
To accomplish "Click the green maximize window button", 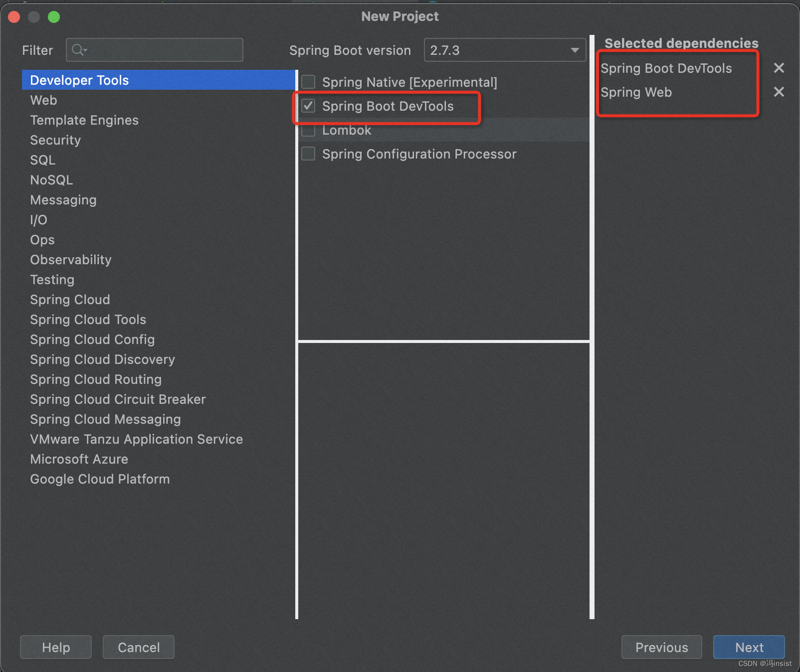I will pyautogui.click(x=54, y=17).
